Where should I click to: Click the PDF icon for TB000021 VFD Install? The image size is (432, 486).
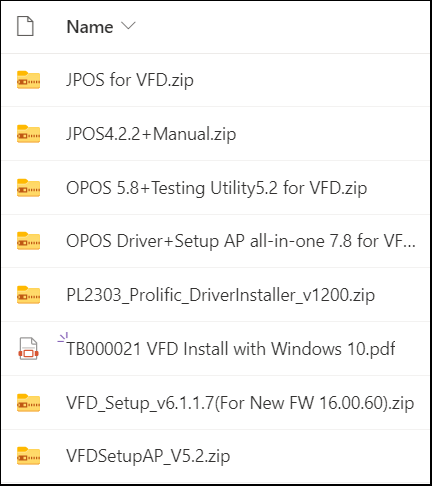[x=28, y=349]
